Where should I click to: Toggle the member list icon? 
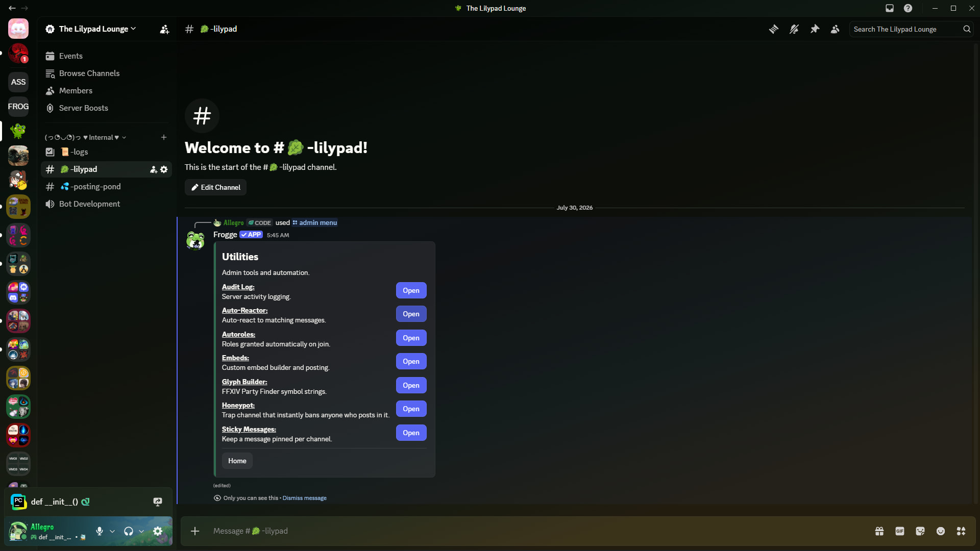point(835,29)
